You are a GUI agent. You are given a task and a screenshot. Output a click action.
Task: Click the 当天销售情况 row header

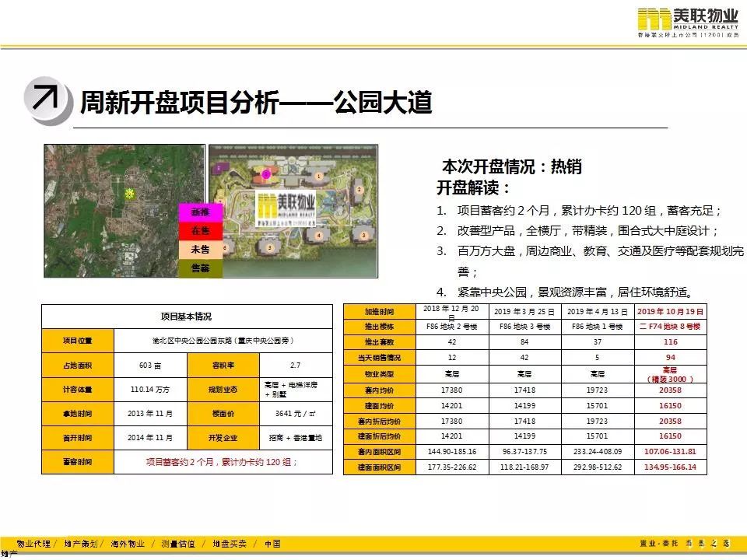[380, 358]
